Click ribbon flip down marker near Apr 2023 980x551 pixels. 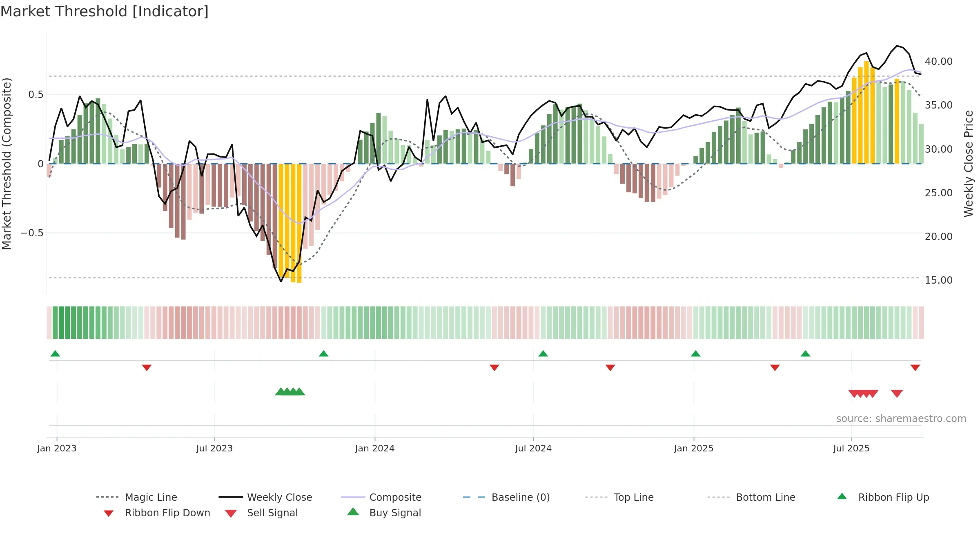(x=147, y=368)
